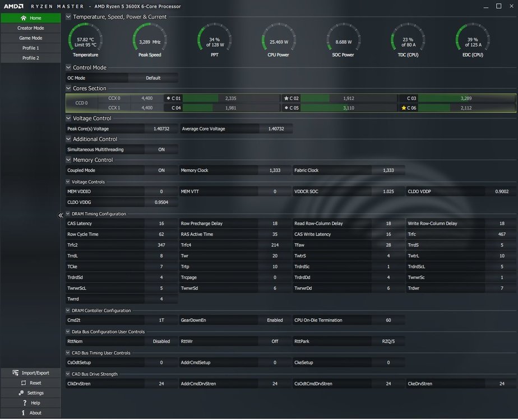Click the Peak Speed gauge

tap(150, 40)
